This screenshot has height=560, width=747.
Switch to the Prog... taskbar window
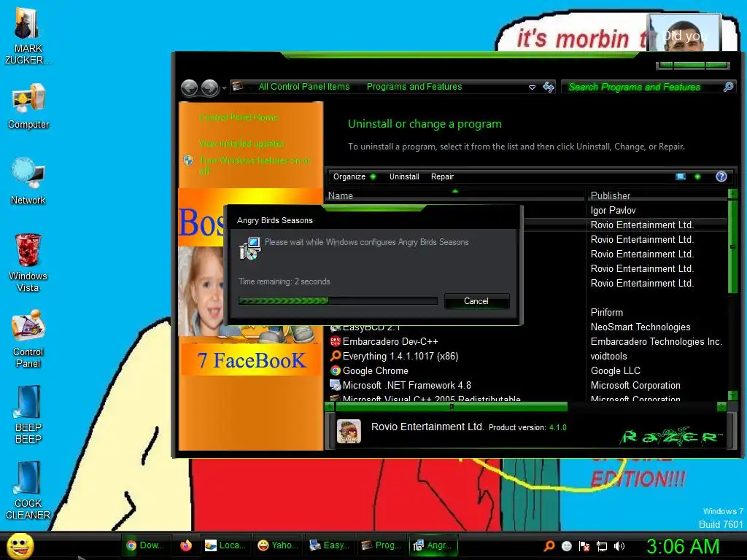(382, 545)
